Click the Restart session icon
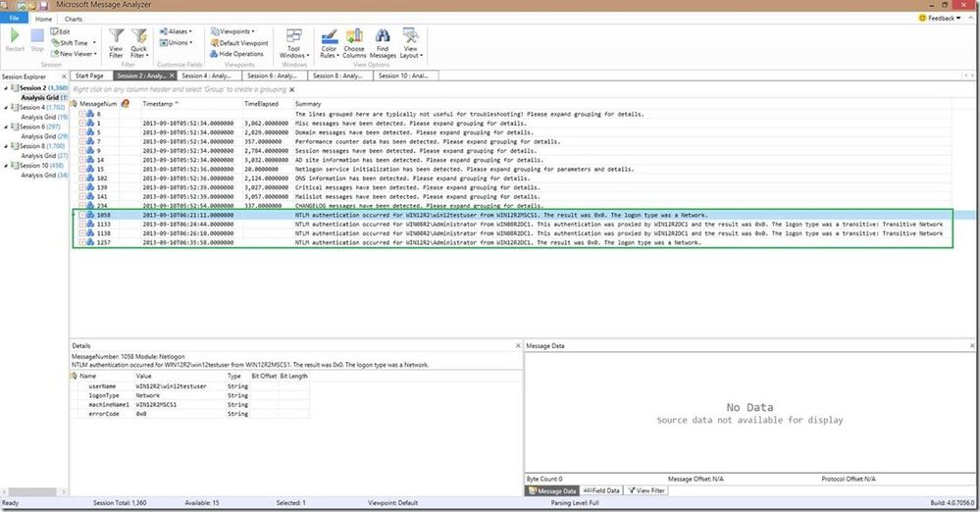 (15, 36)
